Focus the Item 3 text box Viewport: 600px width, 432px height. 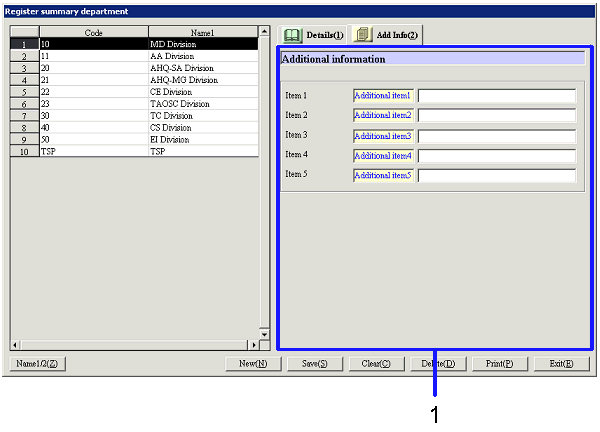496,136
